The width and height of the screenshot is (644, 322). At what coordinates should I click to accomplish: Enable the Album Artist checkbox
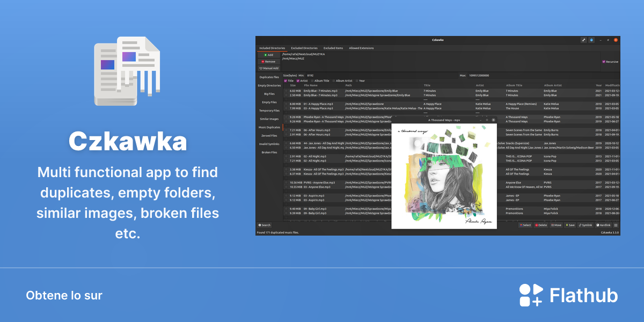coord(333,80)
